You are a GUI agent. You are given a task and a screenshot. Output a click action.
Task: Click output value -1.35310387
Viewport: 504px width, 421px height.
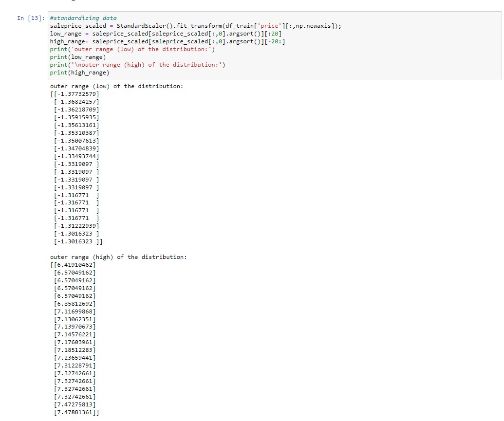(76, 133)
